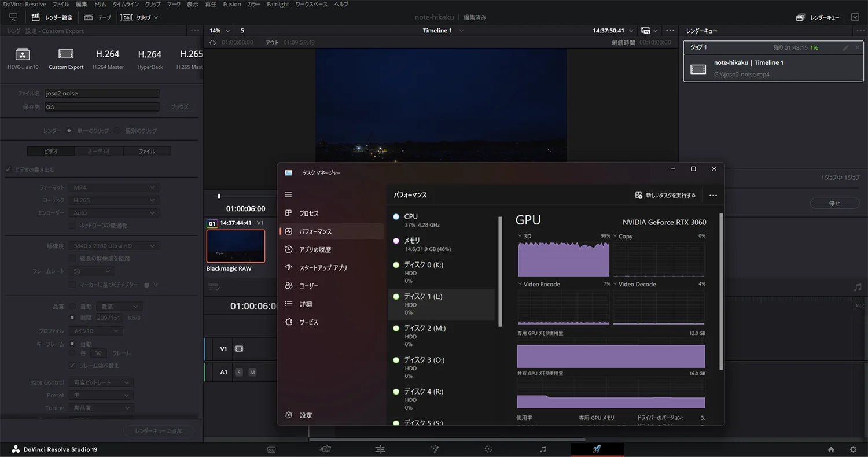
Task: Select CPU in the performance list
Action: pyautogui.click(x=442, y=220)
